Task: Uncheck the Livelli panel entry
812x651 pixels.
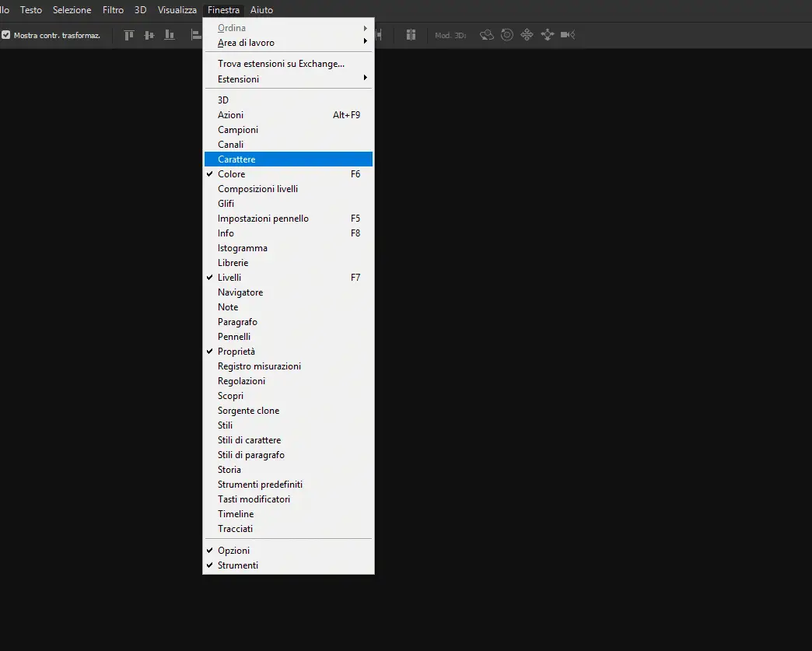Action: (x=289, y=278)
